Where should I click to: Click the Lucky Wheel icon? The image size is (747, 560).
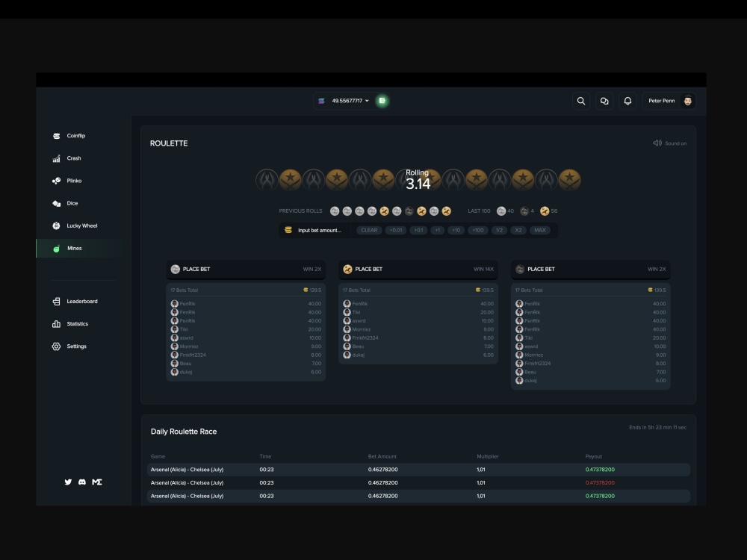click(56, 225)
